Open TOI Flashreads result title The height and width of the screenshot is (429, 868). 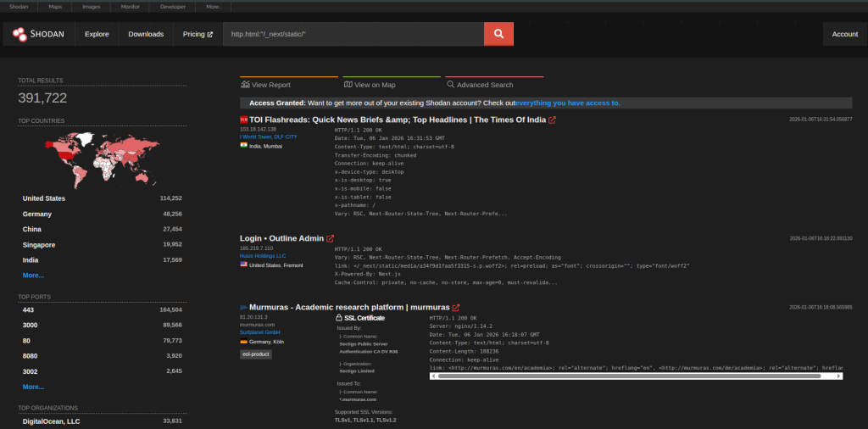pyautogui.click(x=398, y=120)
